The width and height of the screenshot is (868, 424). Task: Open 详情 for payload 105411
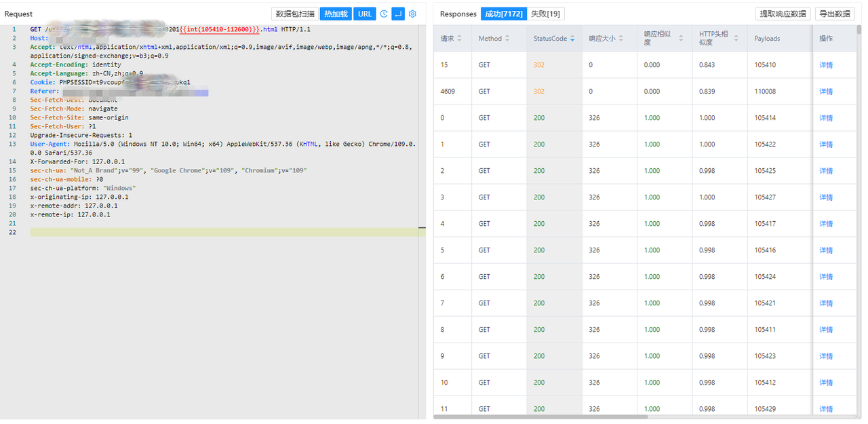(x=826, y=330)
